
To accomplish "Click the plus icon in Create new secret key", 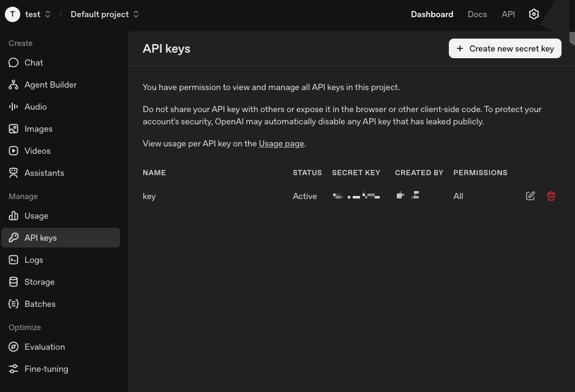I will click(460, 48).
